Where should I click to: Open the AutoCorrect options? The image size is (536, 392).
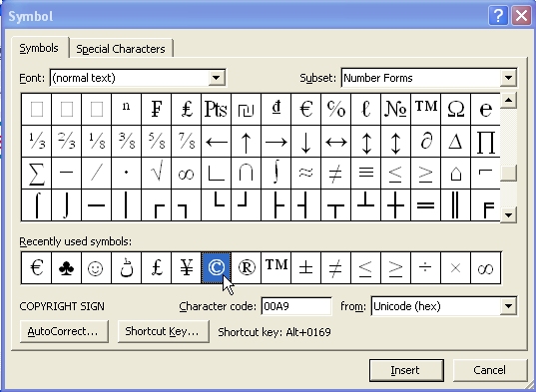64,331
